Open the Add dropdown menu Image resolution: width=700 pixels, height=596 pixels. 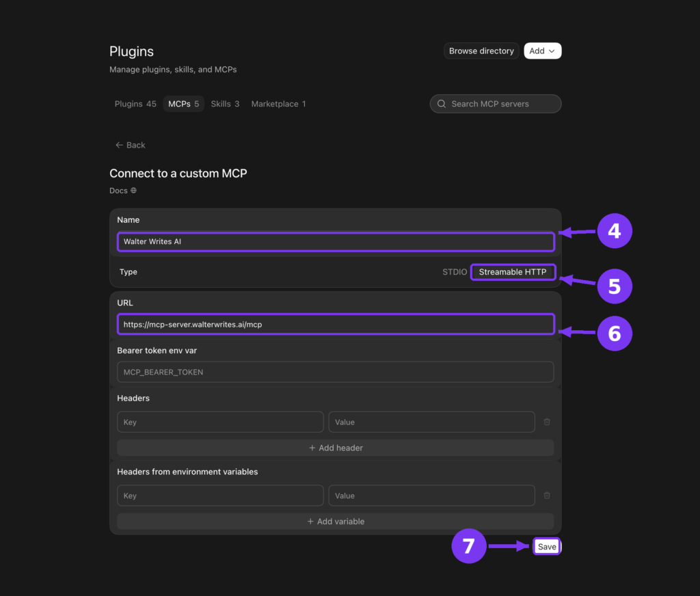[x=542, y=51]
